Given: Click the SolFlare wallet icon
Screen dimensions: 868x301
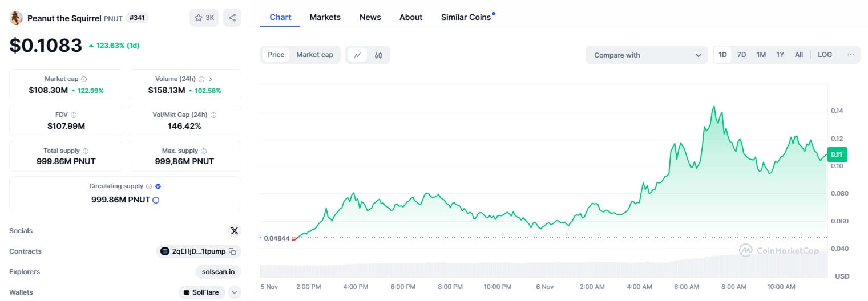Looking at the screenshot, I should [x=186, y=292].
